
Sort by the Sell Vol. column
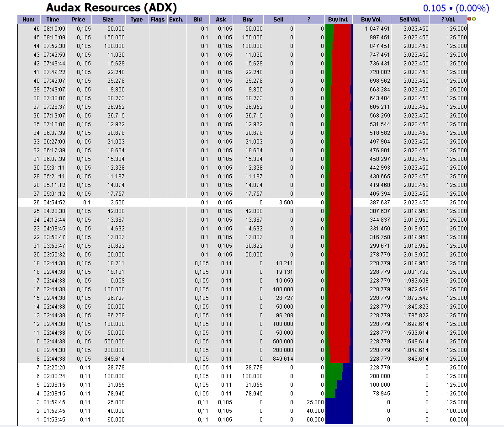410,19
